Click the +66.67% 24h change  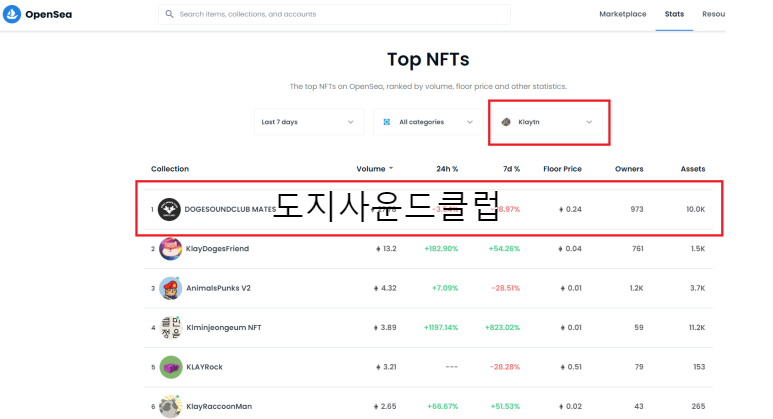pyautogui.click(x=443, y=406)
